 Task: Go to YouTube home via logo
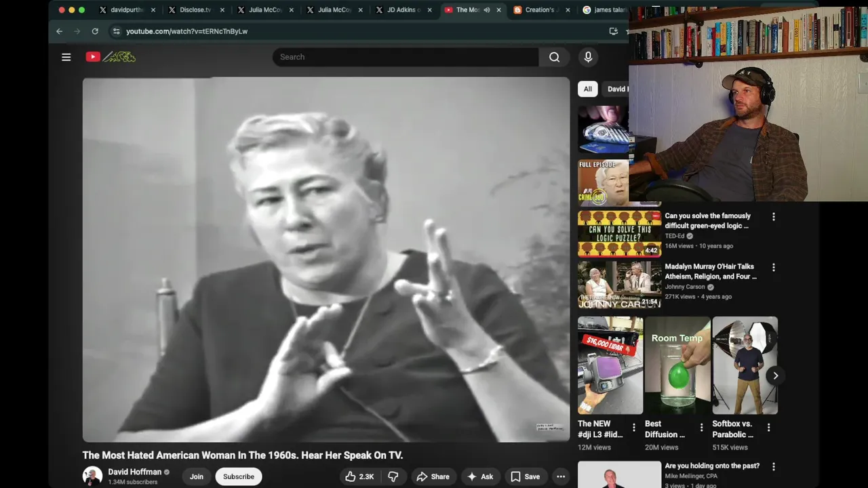pos(111,57)
